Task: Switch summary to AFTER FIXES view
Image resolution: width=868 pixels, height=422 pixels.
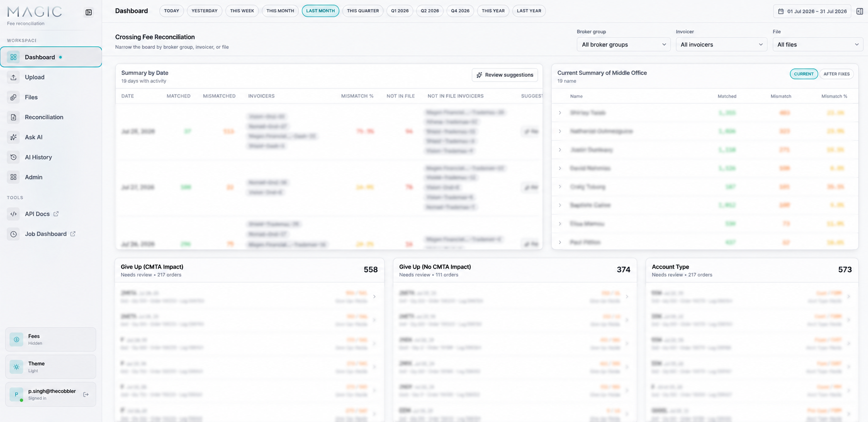Action: click(836, 74)
